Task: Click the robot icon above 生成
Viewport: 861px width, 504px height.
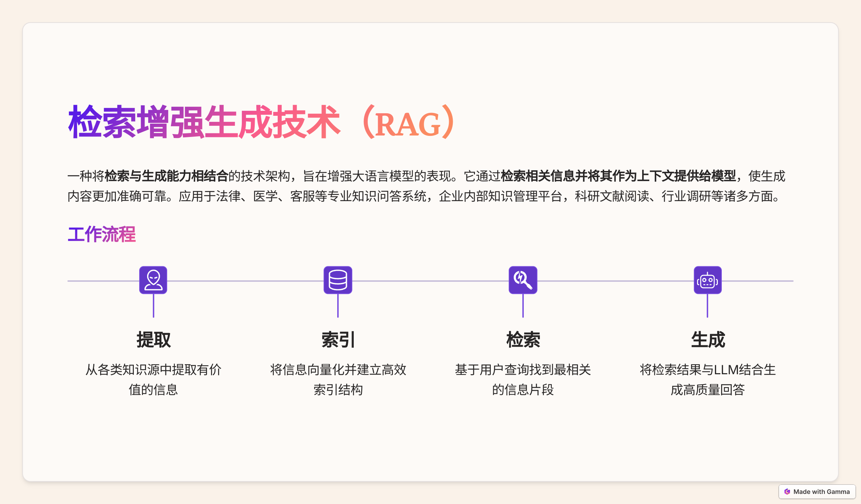Action: pos(707,280)
